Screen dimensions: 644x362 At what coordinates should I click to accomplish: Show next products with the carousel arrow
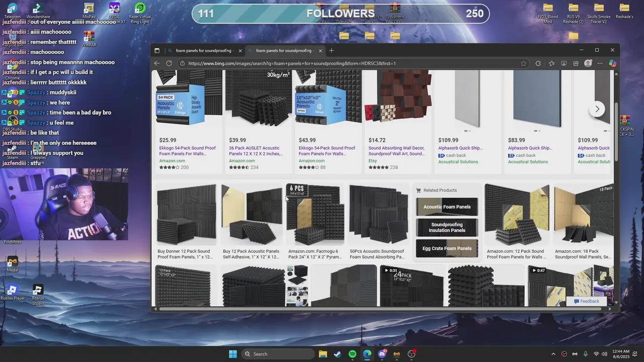click(x=597, y=109)
